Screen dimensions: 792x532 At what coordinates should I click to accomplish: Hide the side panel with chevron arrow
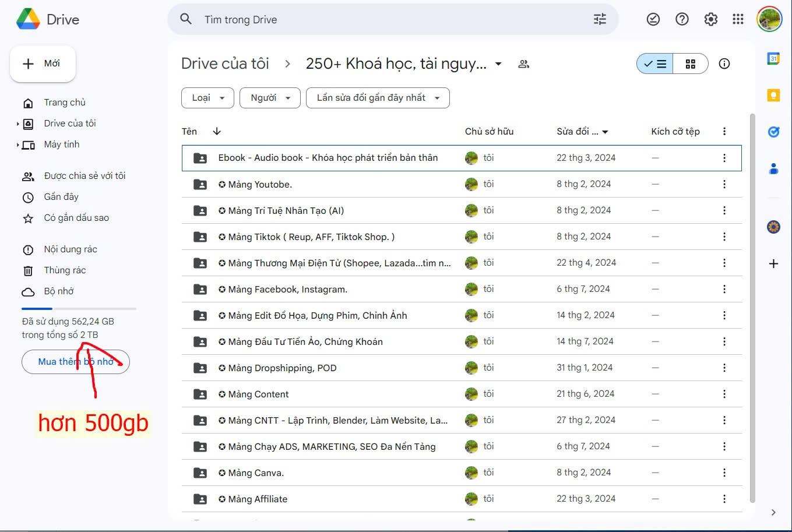(773, 512)
